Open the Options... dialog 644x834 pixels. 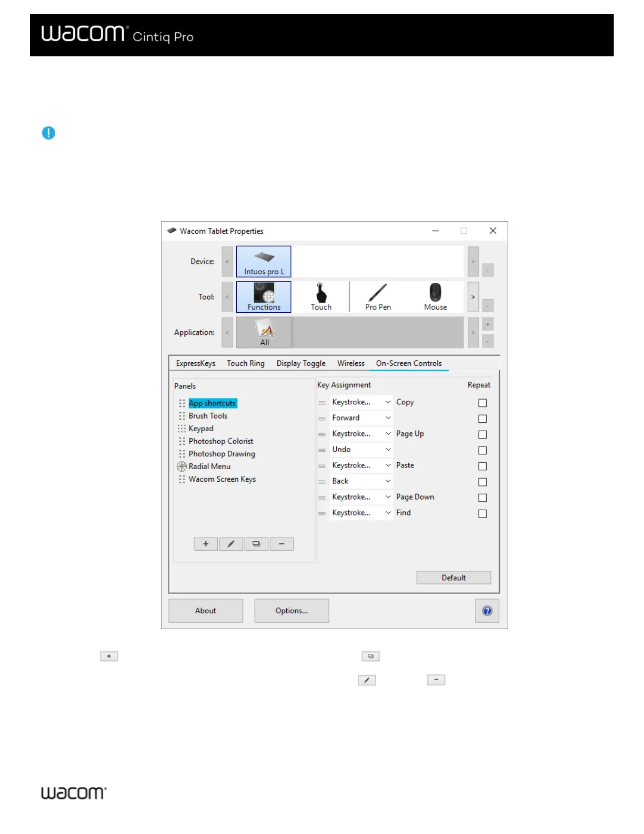(x=291, y=611)
